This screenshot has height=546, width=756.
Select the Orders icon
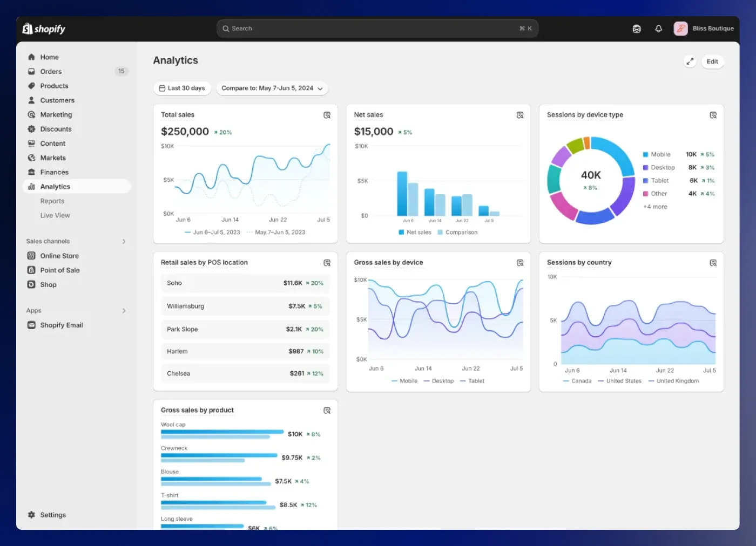click(x=32, y=71)
